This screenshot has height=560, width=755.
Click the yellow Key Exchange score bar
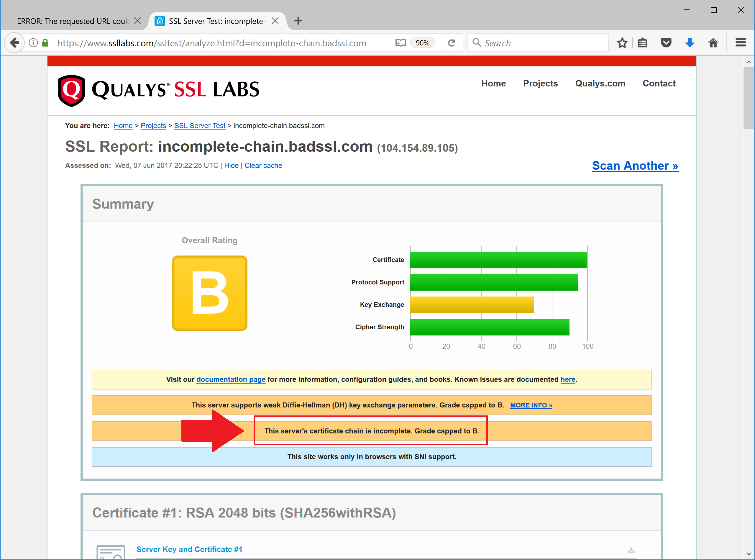(x=472, y=304)
